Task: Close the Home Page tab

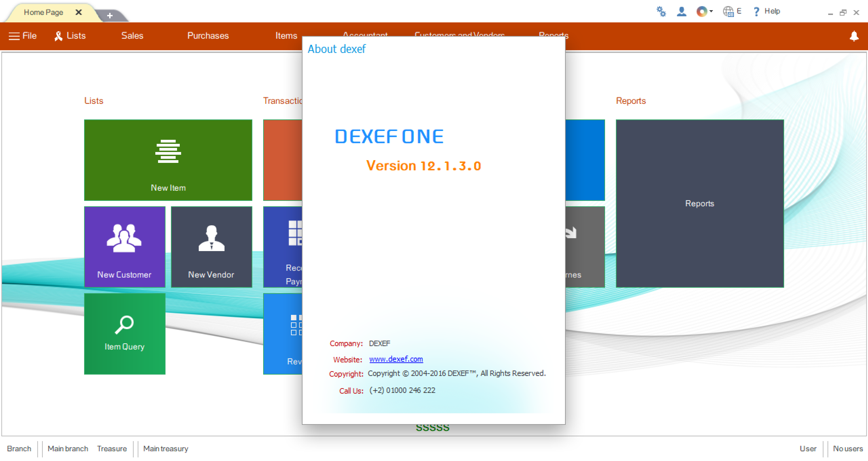Action: pos(78,12)
